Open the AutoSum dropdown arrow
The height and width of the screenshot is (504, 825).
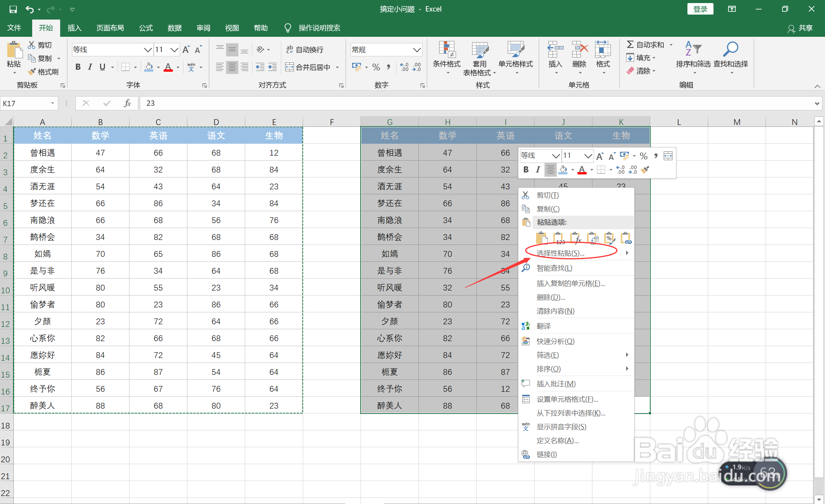pos(671,45)
